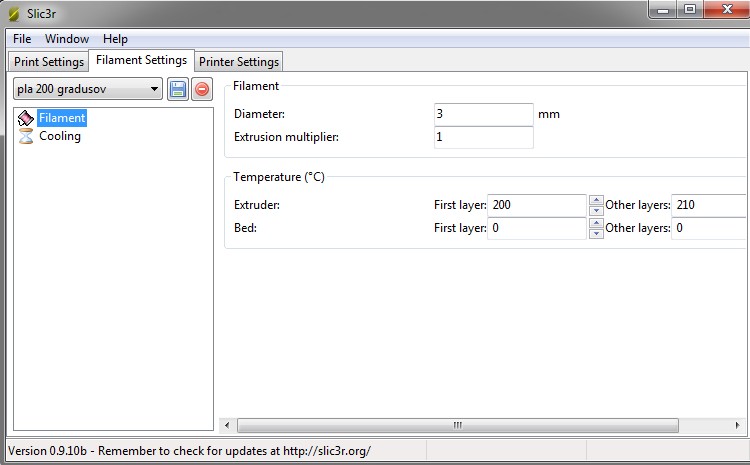
Task: Click the Cooling hourglass icon in the tree
Action: 26,137
